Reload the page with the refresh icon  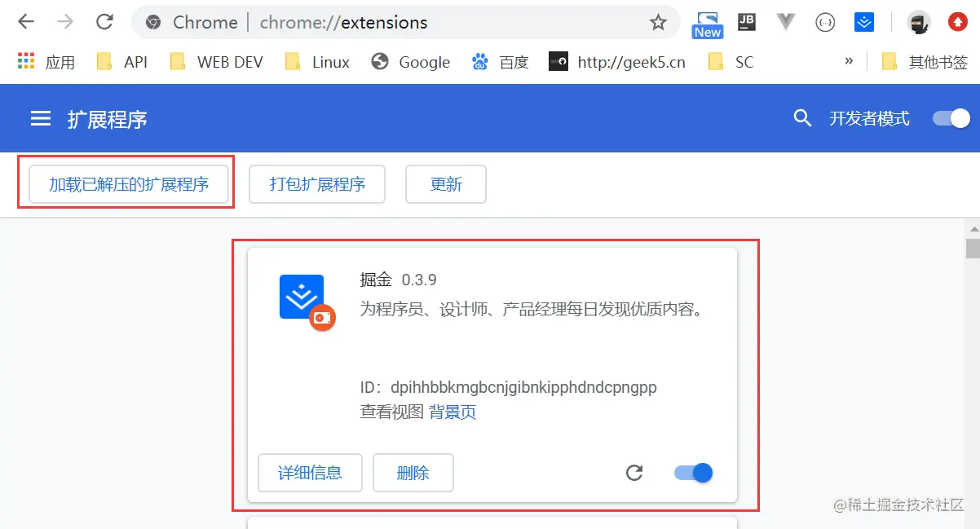click(104, 22)
